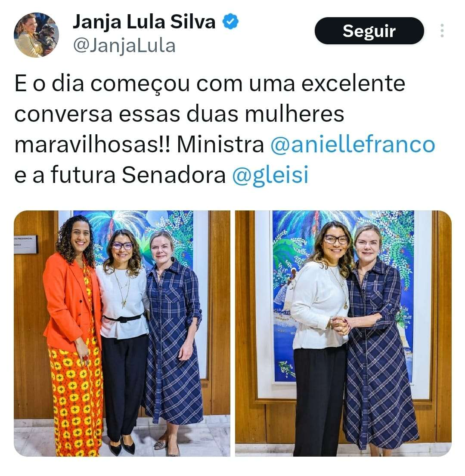The width and height of the screenshot is (465, 476).
Task: Click the blue verified badge icon
Action: point(230,22)
